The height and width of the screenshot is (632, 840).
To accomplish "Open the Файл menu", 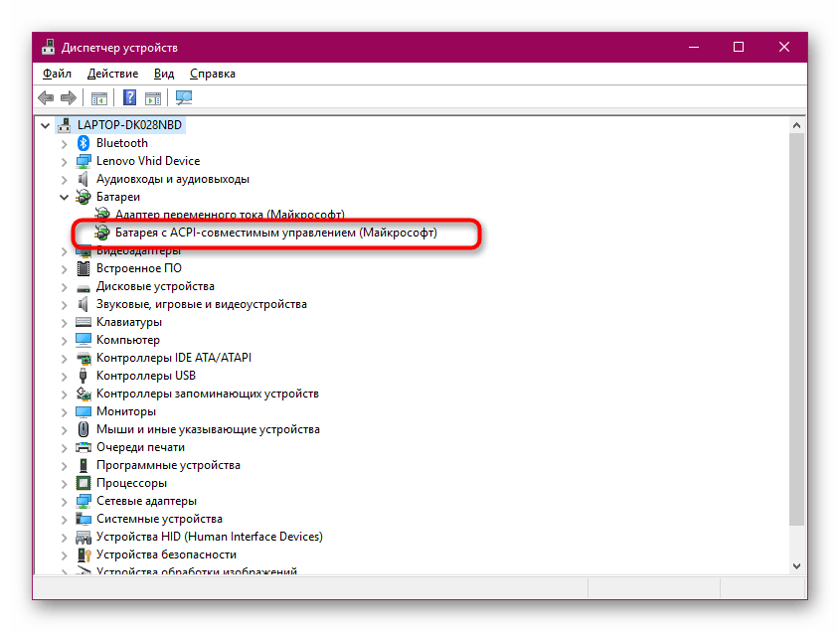I will (57, 74).
